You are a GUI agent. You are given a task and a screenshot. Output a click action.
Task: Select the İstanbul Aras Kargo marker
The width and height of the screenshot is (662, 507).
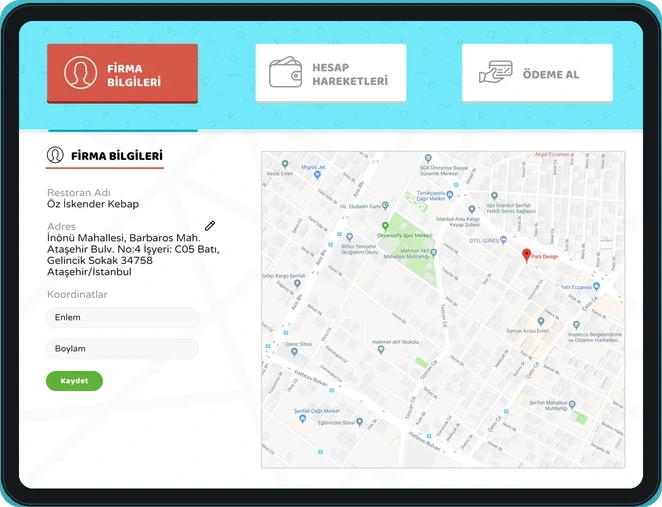[x=472, y=209]
